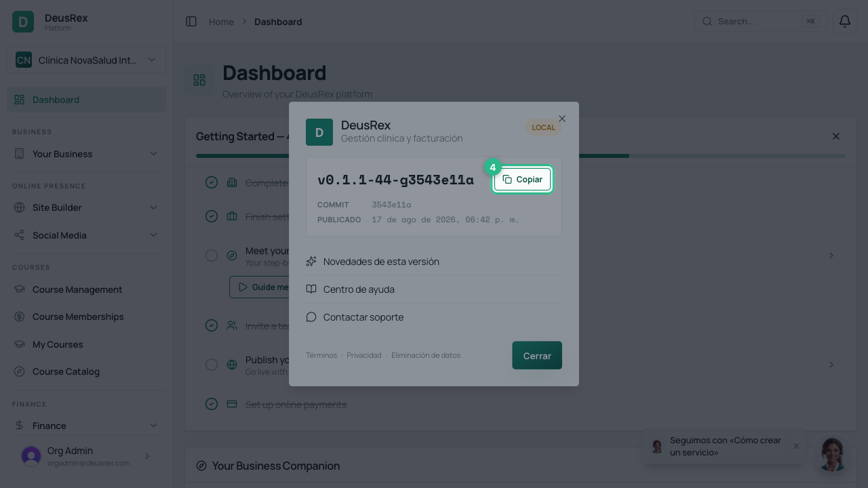Screen dimensions: 868x488
Task: Open Centro de ayuda link
Action: tap(434, 289)
